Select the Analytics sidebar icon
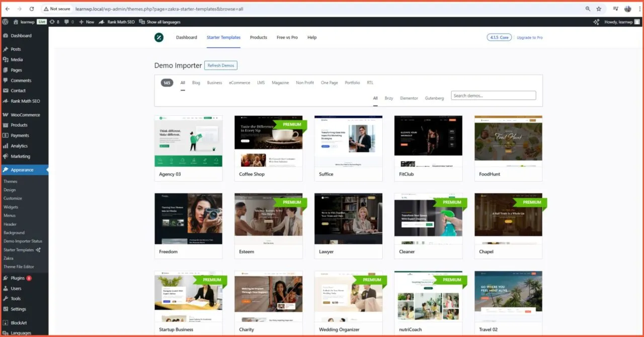Image resolution: width=644 pixels, height=337 pixels. coord(7,146)
